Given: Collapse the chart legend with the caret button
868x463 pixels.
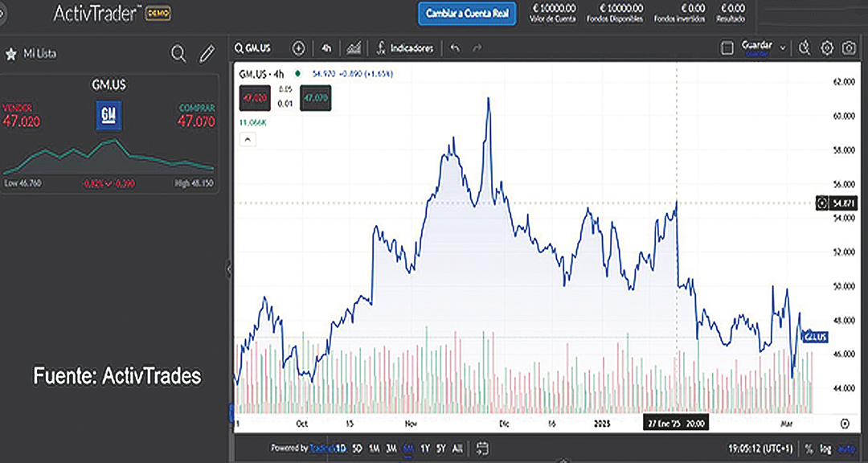Looking at the screenshot, I should 248,140.
